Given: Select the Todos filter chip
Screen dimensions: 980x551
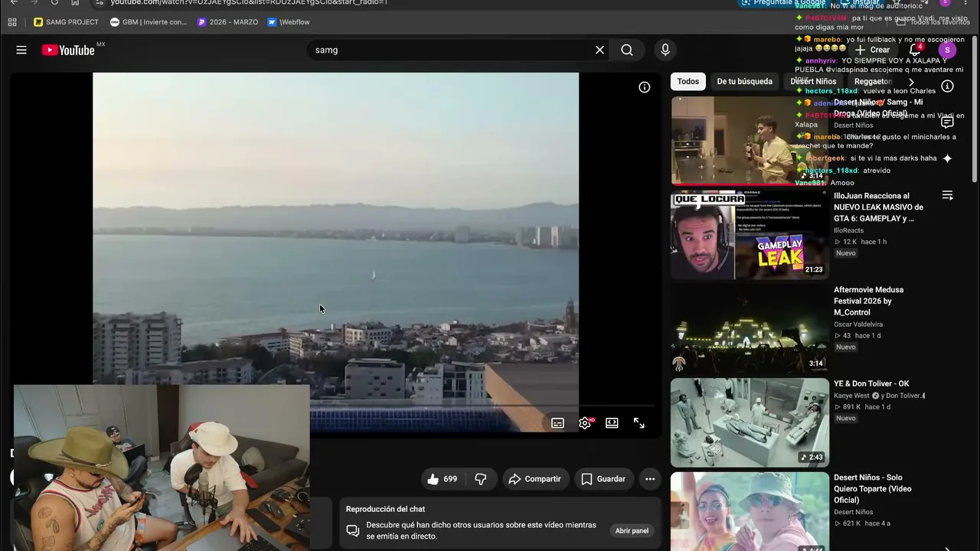Looking at the screenshot, I should click(688, 81).
